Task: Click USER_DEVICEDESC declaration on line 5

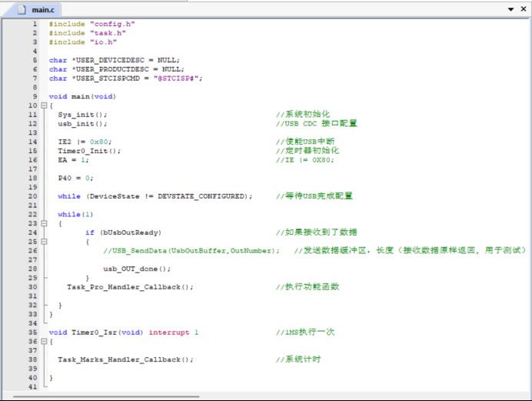Action: click(115, 61)
